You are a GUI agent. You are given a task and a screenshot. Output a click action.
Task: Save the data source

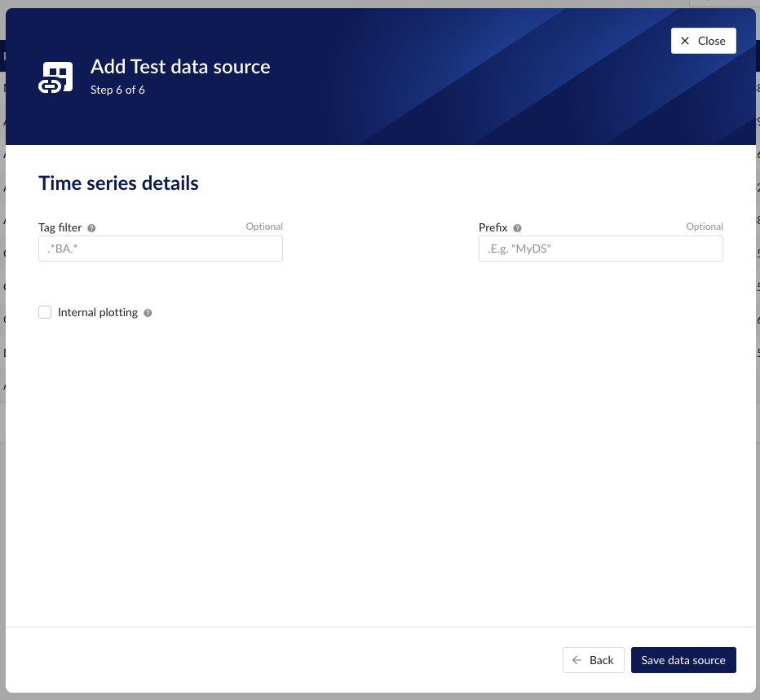(x=683, y=660)
